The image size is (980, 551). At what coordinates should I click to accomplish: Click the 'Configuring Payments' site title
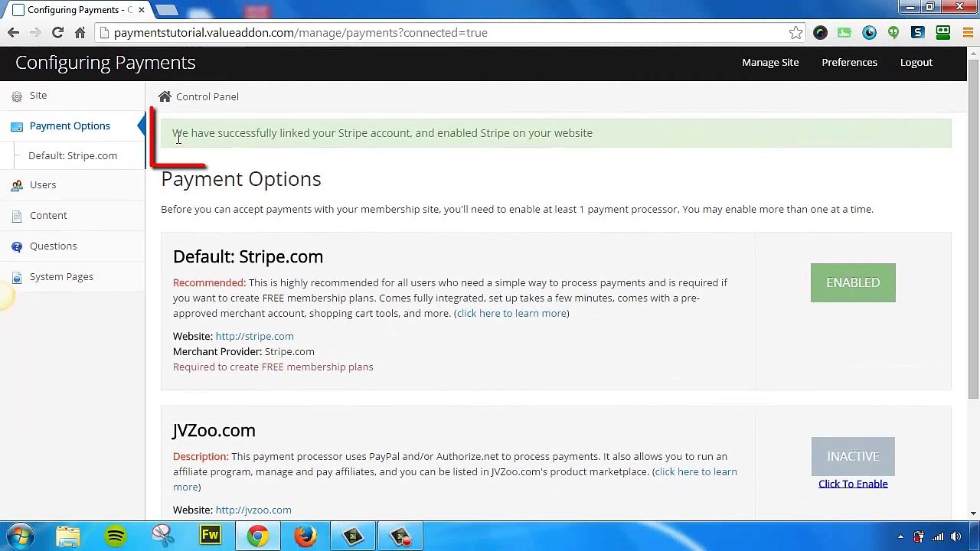tap(106, 62)
